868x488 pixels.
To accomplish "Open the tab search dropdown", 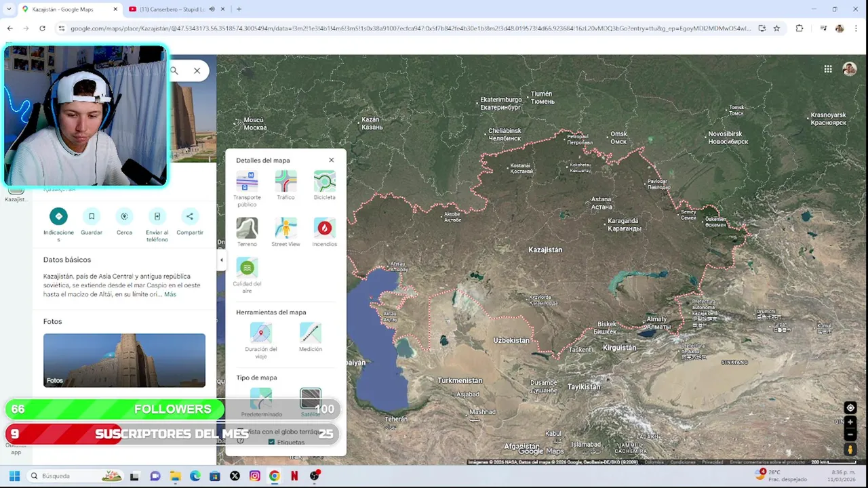I will (x=8, y=9).
